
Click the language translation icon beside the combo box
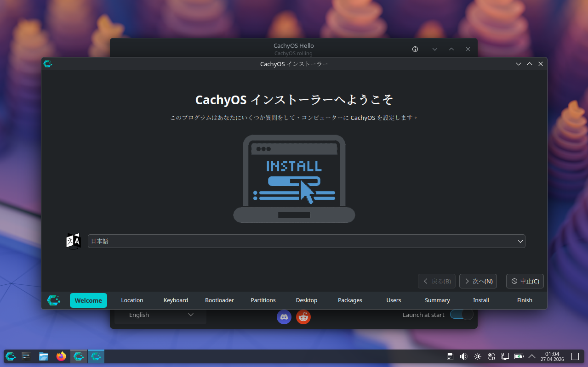(x=74, y=241)
